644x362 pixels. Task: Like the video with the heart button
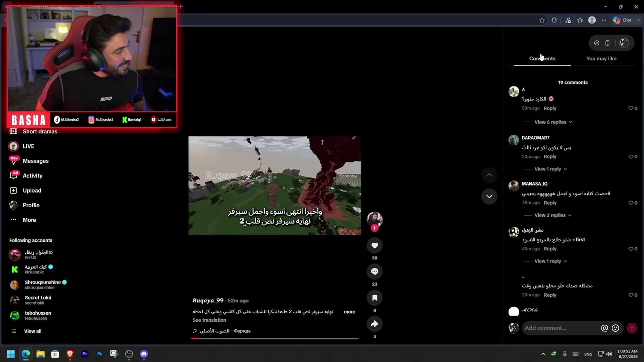[x=374, y=245]
